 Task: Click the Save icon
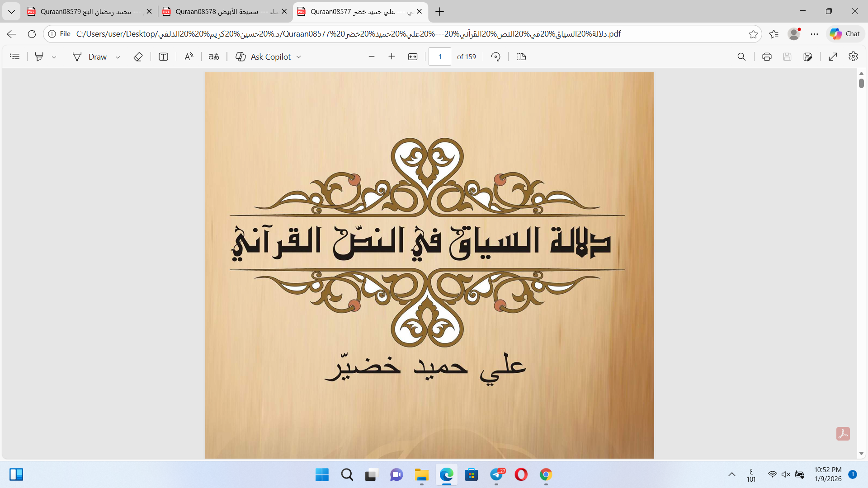coord(787,56)
